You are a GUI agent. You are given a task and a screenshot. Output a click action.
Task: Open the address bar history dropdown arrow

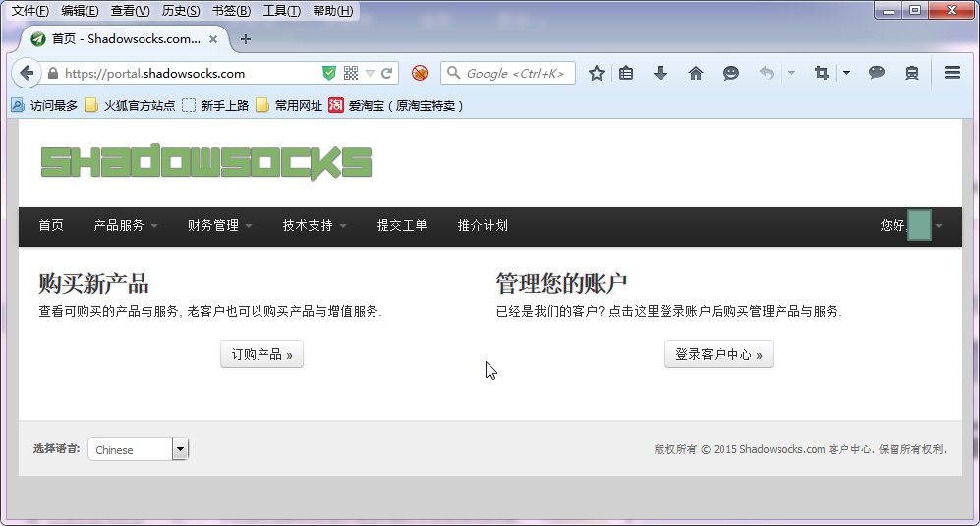pos(370,73)
